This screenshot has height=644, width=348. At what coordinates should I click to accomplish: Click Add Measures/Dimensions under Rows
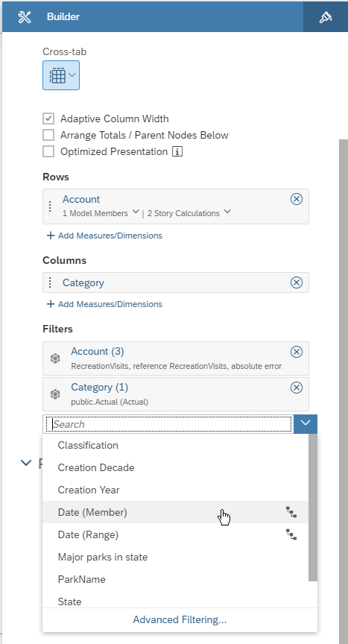point(104,236)
